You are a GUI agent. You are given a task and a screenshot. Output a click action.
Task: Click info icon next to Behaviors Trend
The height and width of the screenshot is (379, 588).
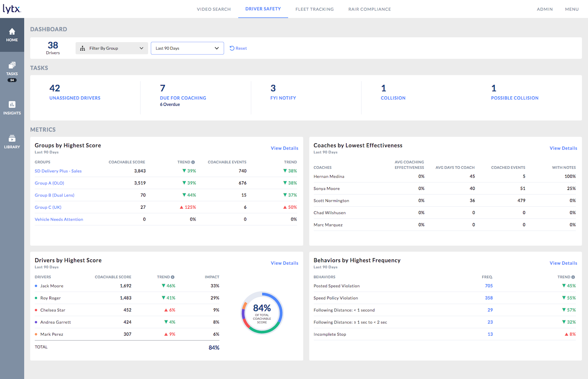point(573,277)
